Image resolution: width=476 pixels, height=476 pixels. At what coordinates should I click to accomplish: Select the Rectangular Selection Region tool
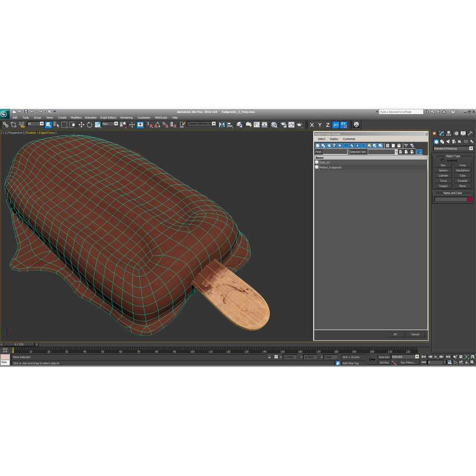64,125
